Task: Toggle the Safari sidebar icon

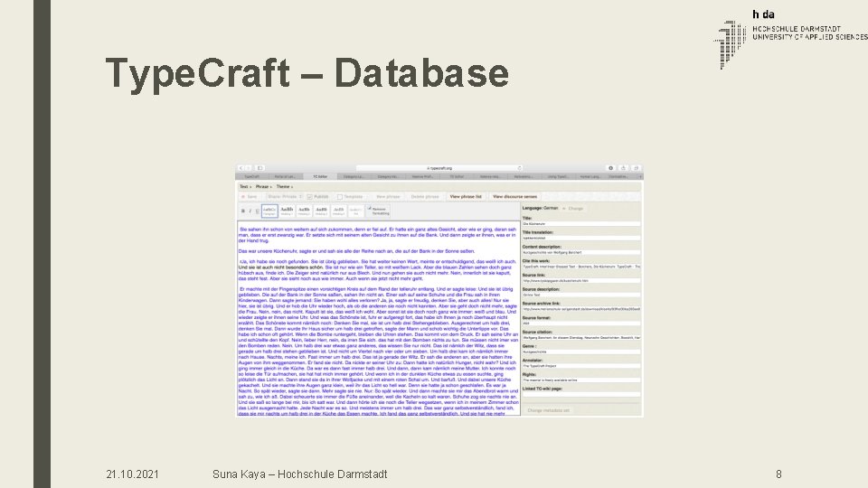Action: [260, 168]
